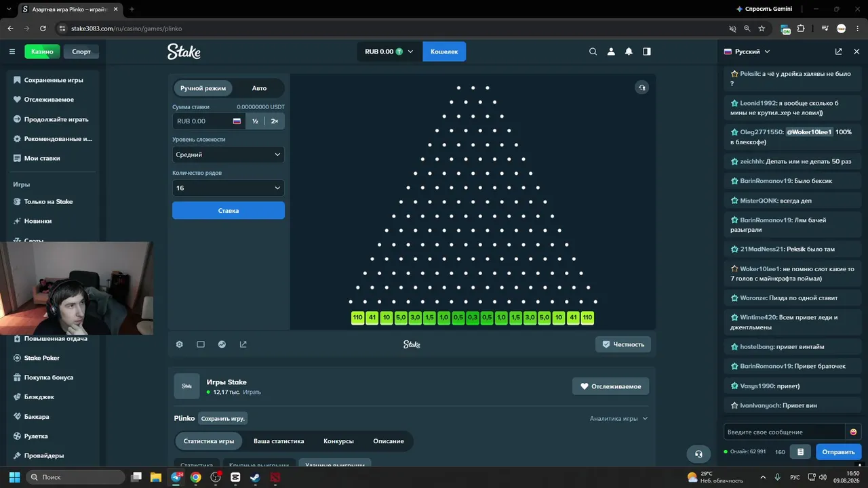
Task: Click the Честность fairness button
Action: click(x=623, y=344)
